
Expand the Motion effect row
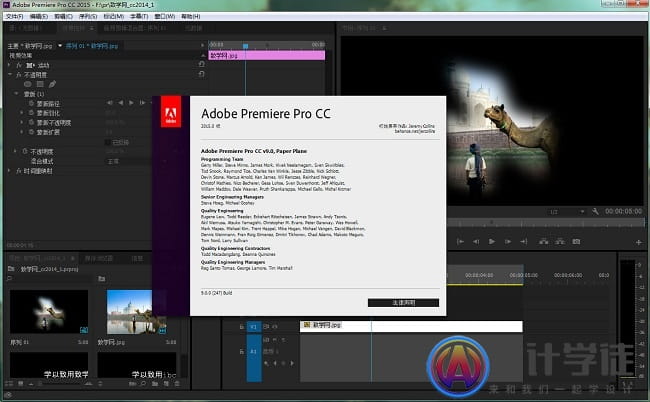pyautogui.click(x=9, y=65)
